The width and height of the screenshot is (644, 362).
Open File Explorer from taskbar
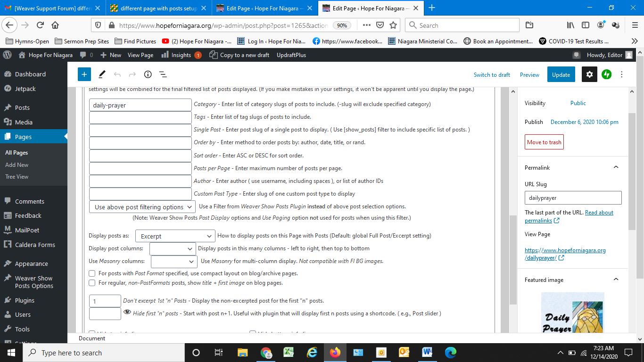coord(242,353)
